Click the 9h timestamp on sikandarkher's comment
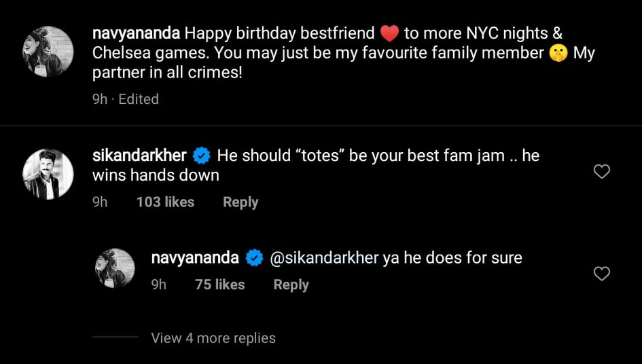 100,202
